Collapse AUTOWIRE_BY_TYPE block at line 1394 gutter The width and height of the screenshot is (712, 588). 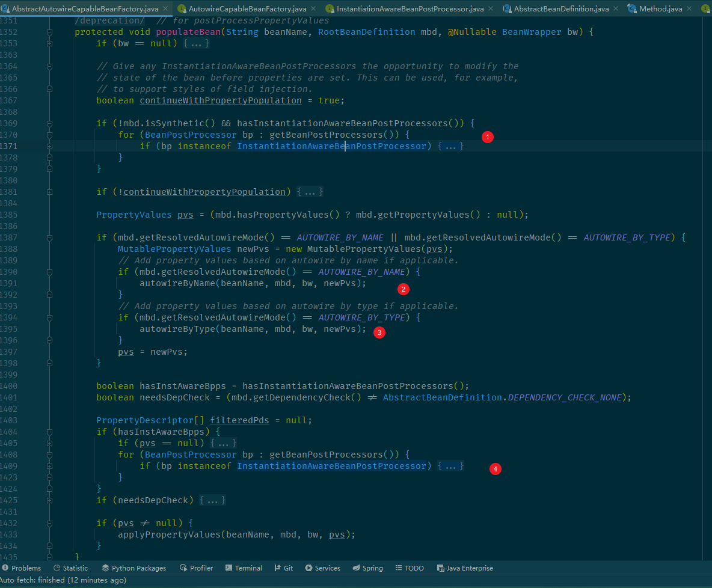click(x=49, y=318)
